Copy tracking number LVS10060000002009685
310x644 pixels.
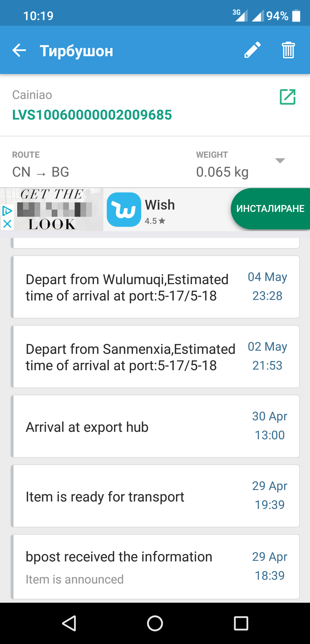92,115
